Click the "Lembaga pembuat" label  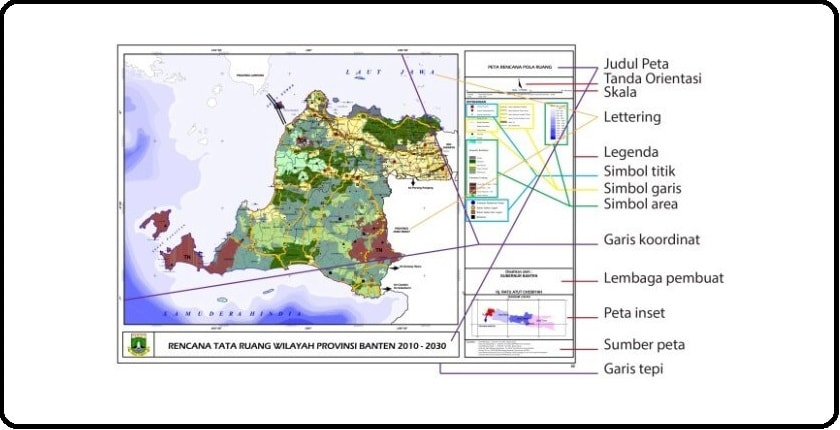click(655, 279)
